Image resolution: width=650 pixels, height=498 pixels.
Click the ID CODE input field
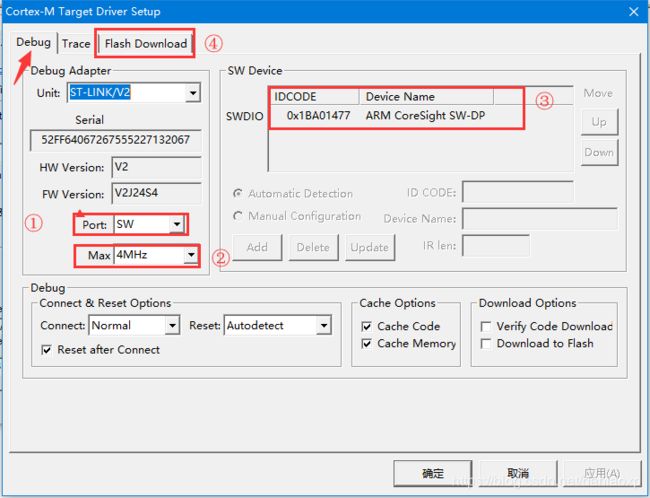pyautogui.click(x=518, y=192)
